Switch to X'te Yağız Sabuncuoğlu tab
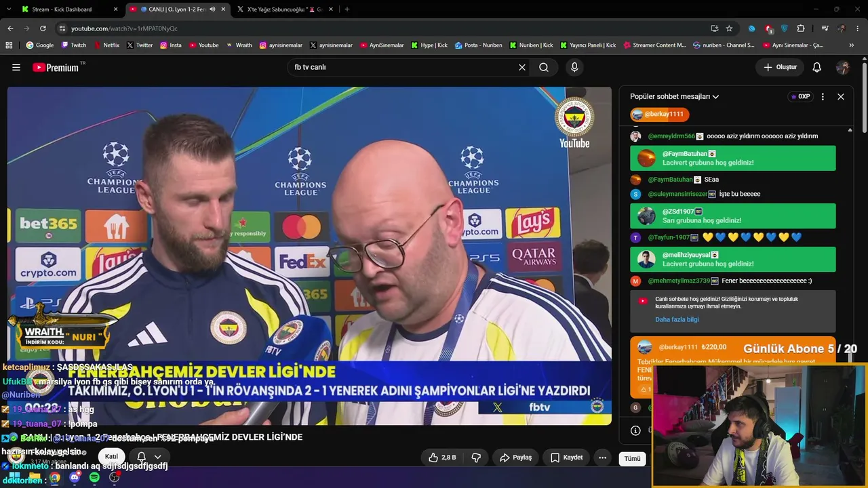Screen dimensions: 868x488 point(280,9)
